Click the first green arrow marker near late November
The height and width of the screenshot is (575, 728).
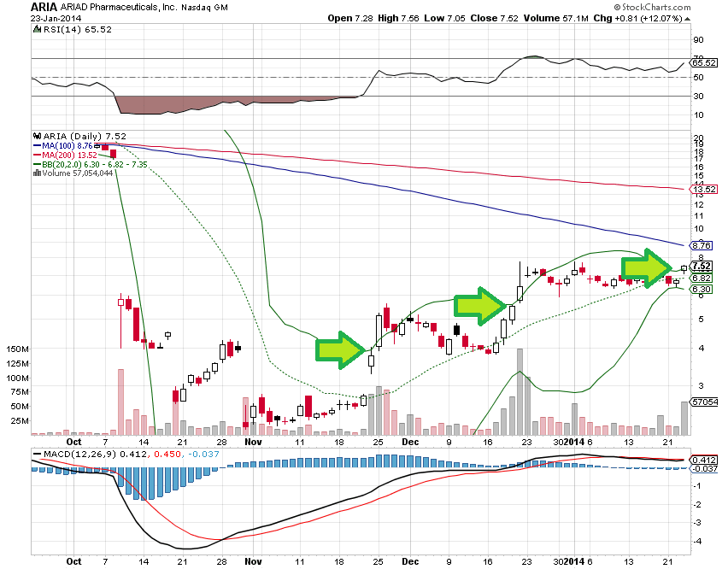click(339, 349)
